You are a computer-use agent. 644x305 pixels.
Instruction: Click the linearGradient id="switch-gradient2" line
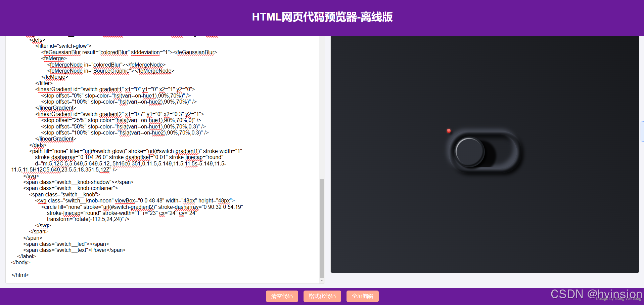120,114
